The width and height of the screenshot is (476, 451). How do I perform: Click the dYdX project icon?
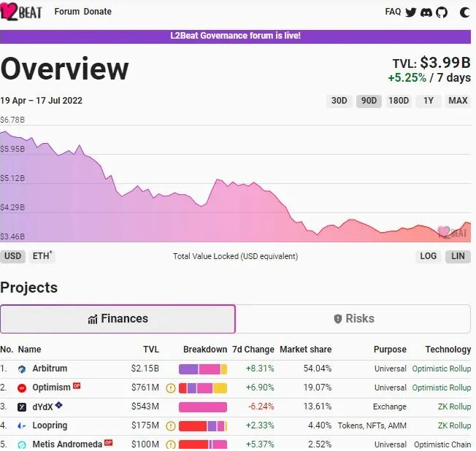tap(22, 407)
